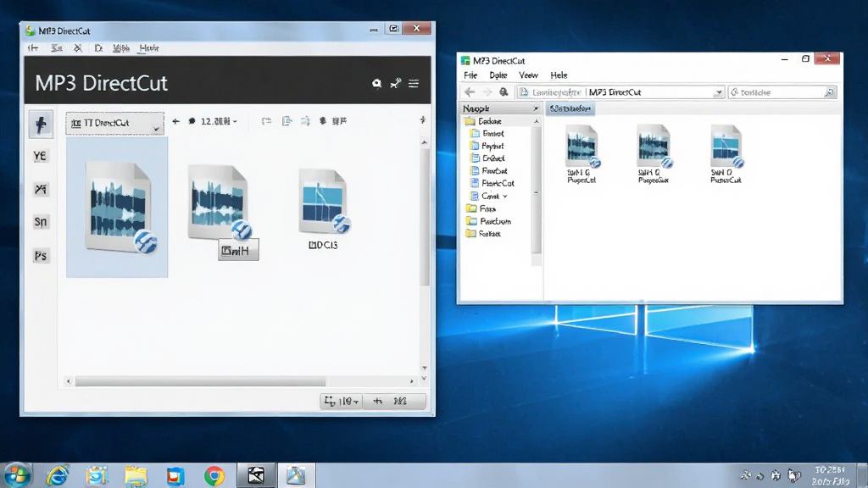Open Chrome from the taskbar
Image resolution: width=868 pixels, height=488 pixels.
coord(214,476)
